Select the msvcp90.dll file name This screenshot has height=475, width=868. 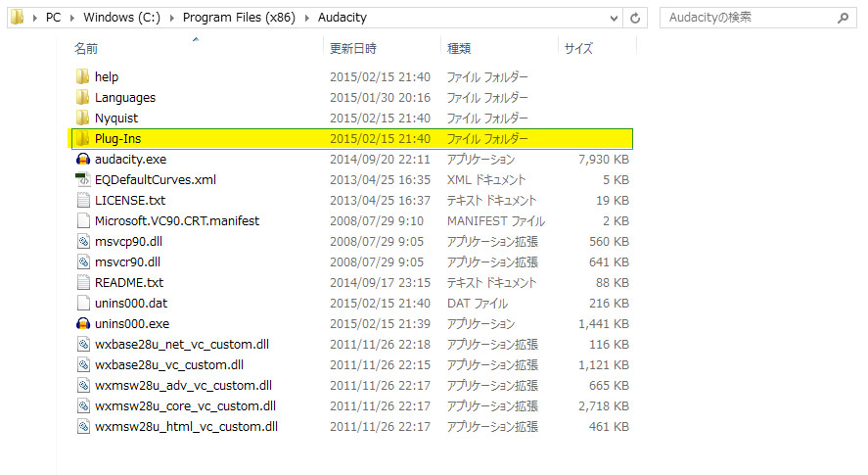click(x=128, y=242)
